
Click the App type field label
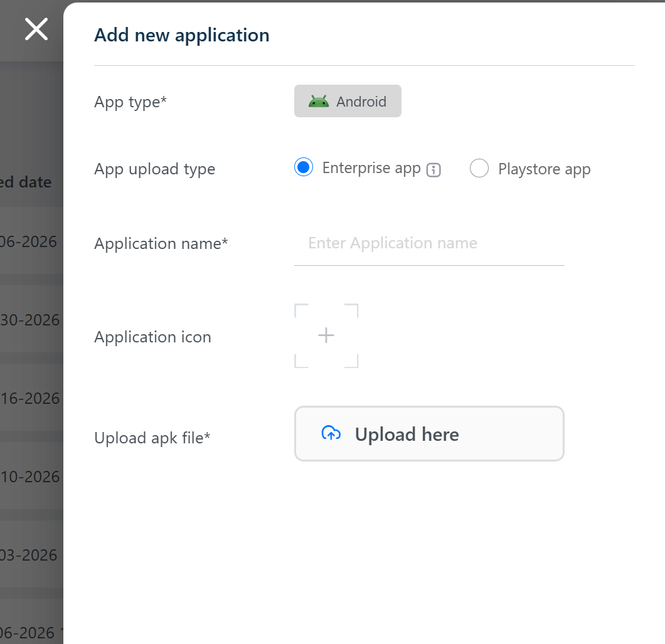coord(130,102)
